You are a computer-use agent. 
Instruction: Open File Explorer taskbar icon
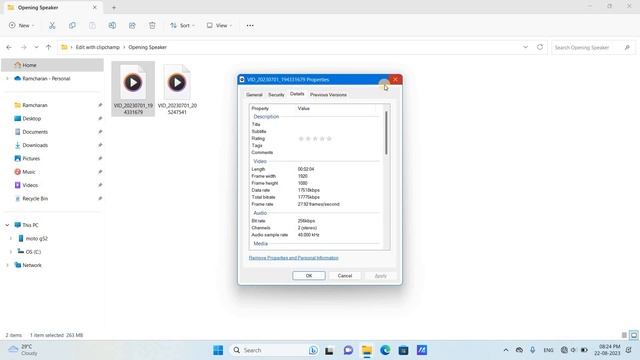[367, 350]
